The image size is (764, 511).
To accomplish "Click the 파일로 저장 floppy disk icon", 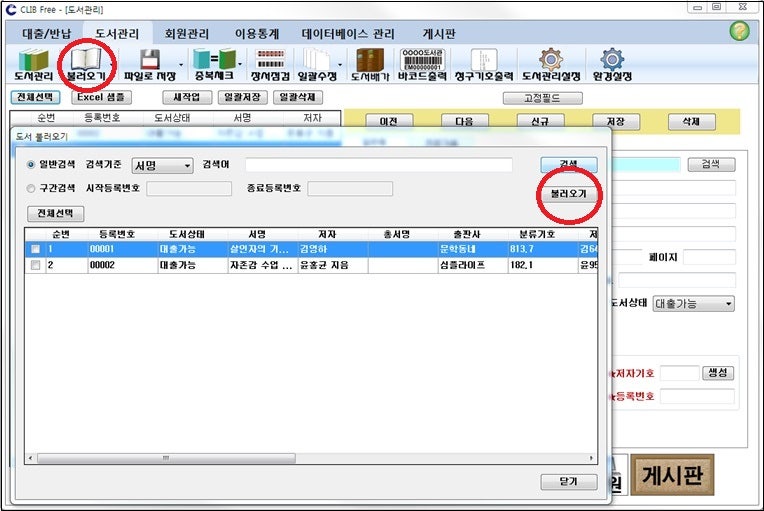I will click(x=150, y=64).
